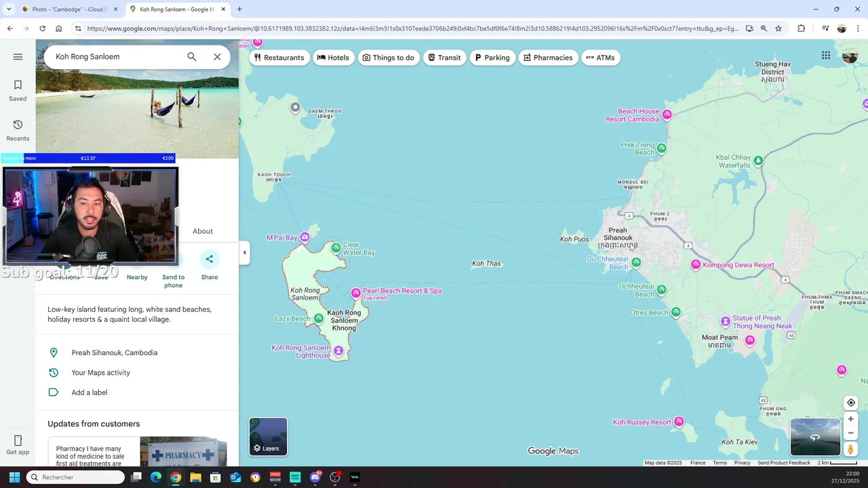Clear the Koh Rong Sanloem search
The image size is (868, 488).
[217, 57]
